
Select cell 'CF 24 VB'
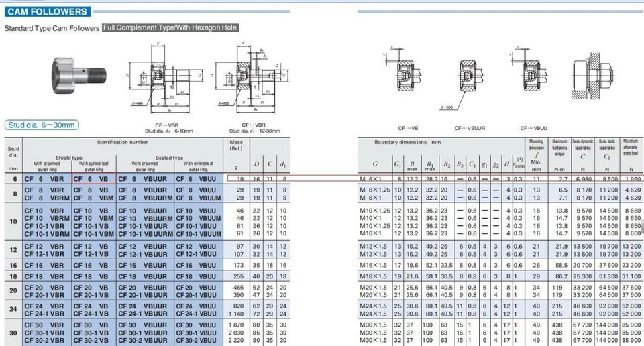click(x=91, y=306)
